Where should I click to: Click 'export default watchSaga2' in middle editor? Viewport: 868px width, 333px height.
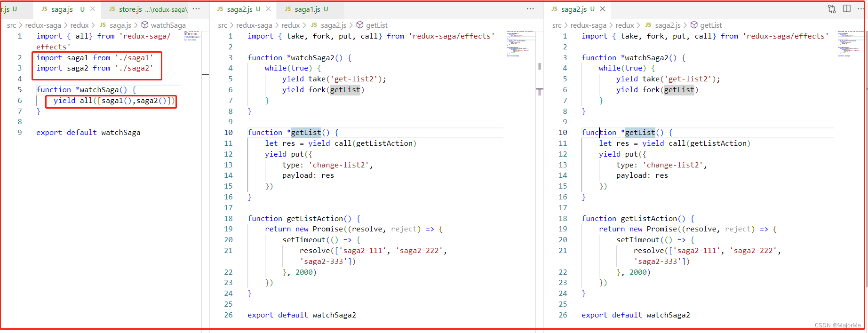click(x=302, y=315)
